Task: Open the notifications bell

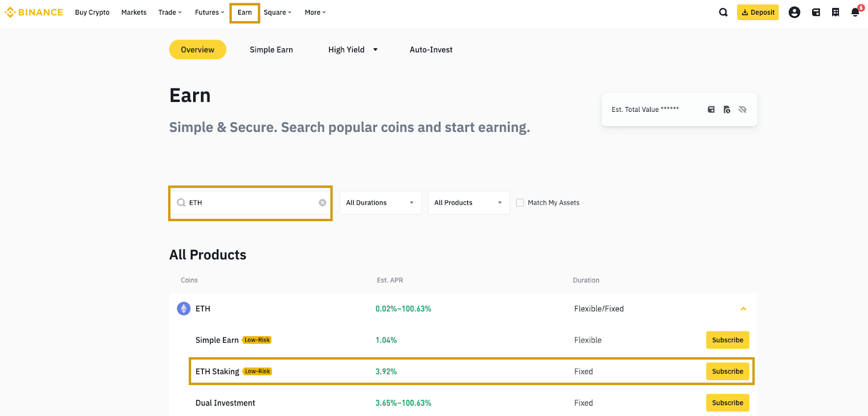Action: point(856,12)
